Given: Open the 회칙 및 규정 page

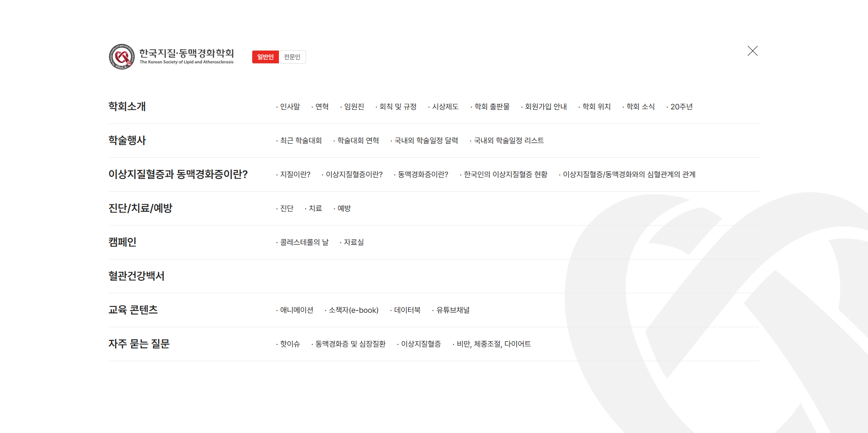Looking at the screenshot, I should coord(398,107).
